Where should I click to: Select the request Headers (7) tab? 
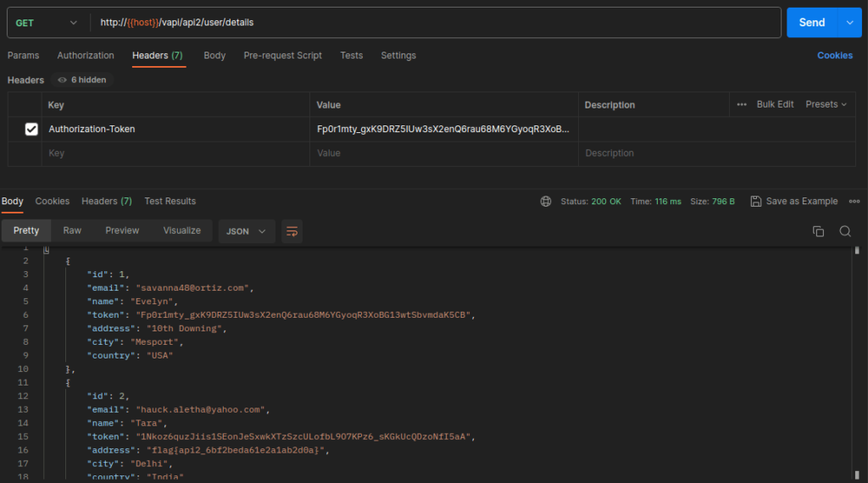pyautogui.click(x=157, y=55)
